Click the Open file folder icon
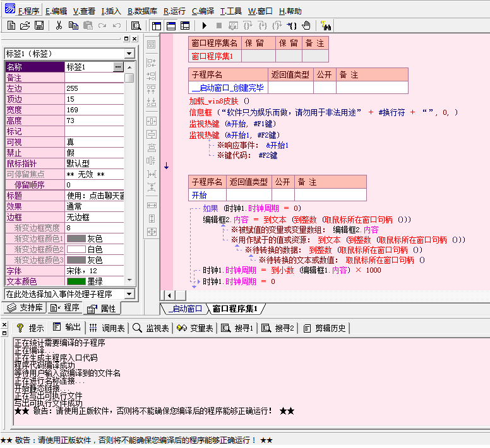This screenshot has width=490, height=448. coord(25,26)
